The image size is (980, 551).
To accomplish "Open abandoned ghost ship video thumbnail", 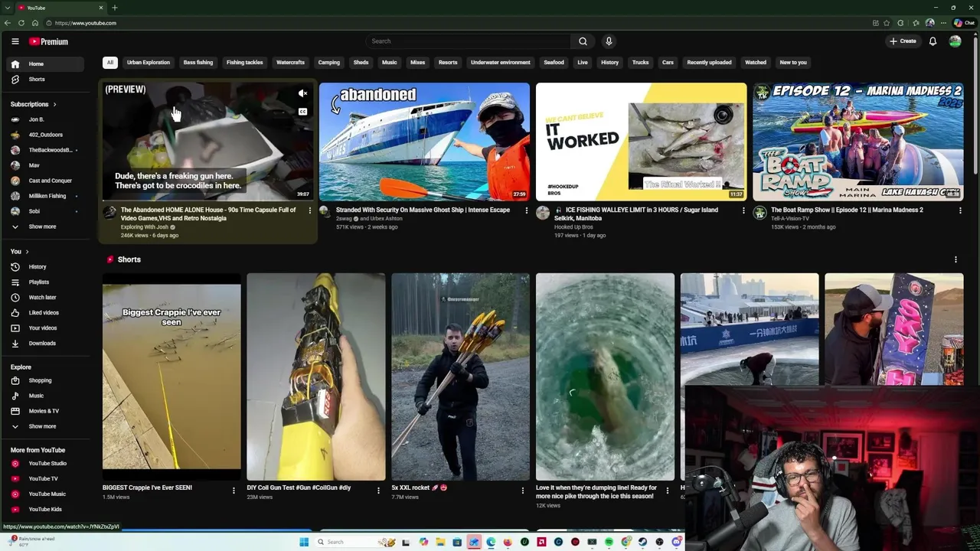I will [424, 142].
